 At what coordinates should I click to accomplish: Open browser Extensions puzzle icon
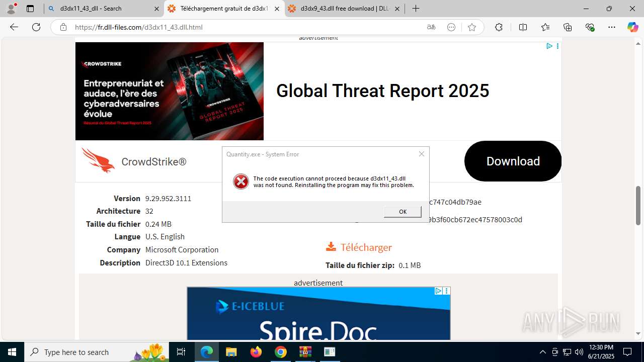pyautogui.click(x=499, y=27)
